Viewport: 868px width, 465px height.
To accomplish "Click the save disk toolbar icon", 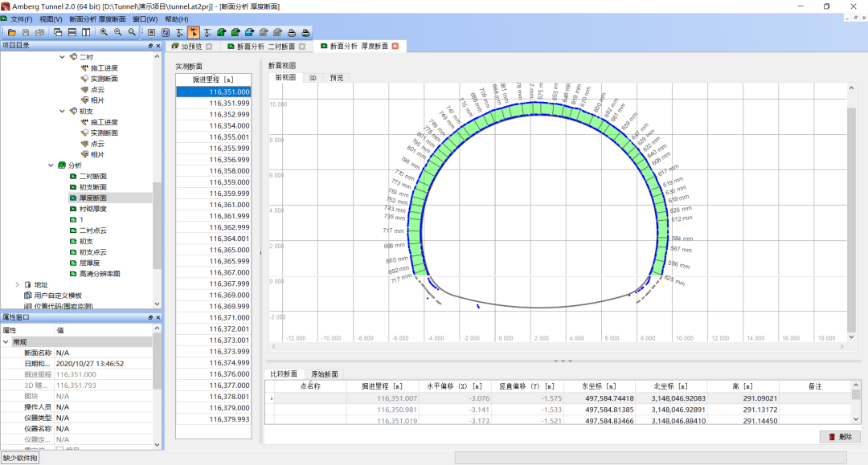I will pyautogui.click(x=26, y=33).
